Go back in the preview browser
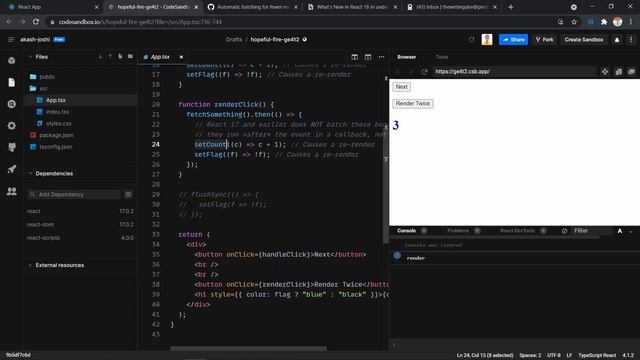640x360 pixels. pyautogui.click(x=398, y=71)
